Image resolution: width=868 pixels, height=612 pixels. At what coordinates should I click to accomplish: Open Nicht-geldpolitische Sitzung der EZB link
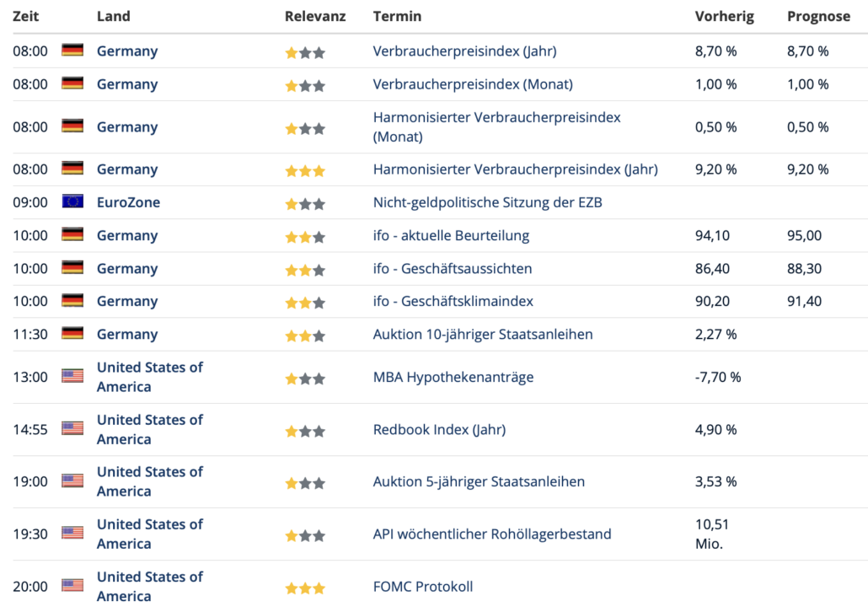(487, 202)
